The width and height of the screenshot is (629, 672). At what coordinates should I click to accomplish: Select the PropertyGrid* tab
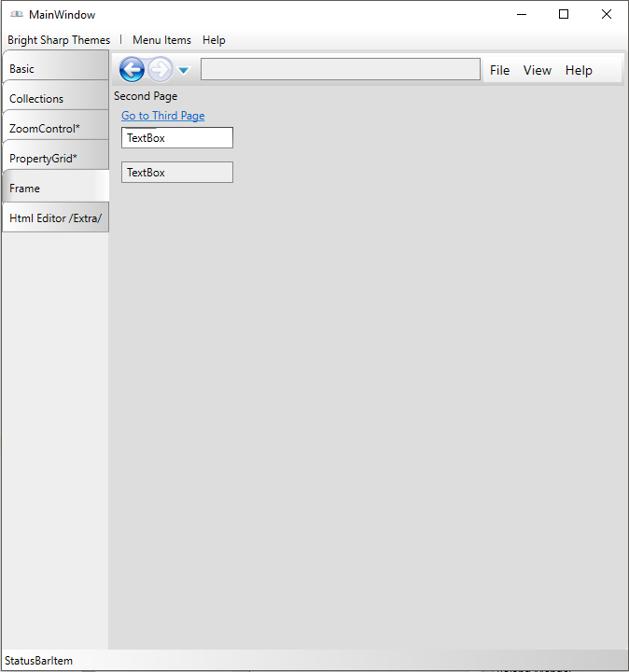[54, 158]
